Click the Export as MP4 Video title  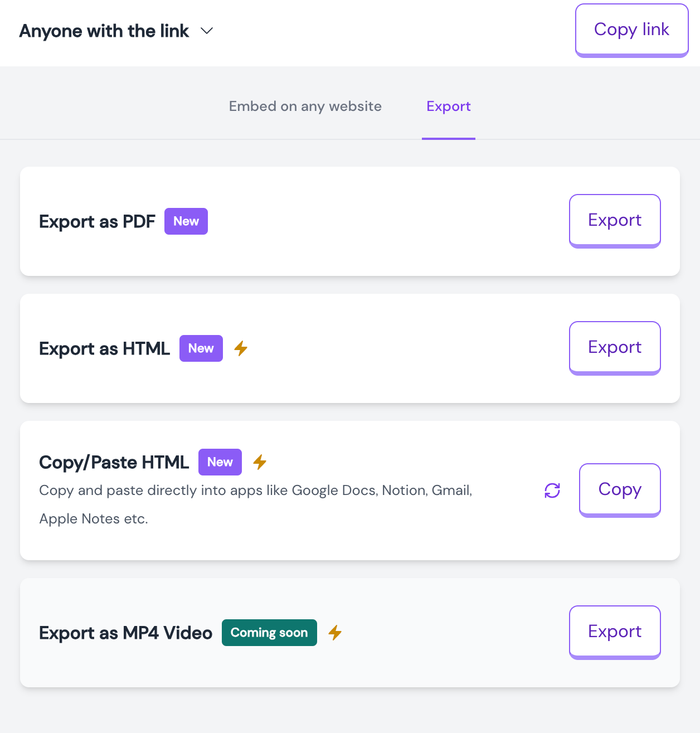point(126,633)
